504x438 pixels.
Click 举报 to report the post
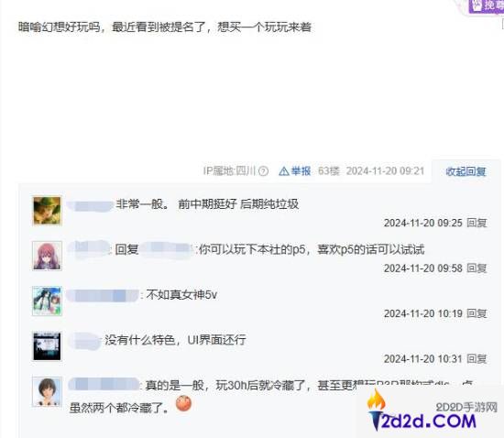tap(301, 171)
